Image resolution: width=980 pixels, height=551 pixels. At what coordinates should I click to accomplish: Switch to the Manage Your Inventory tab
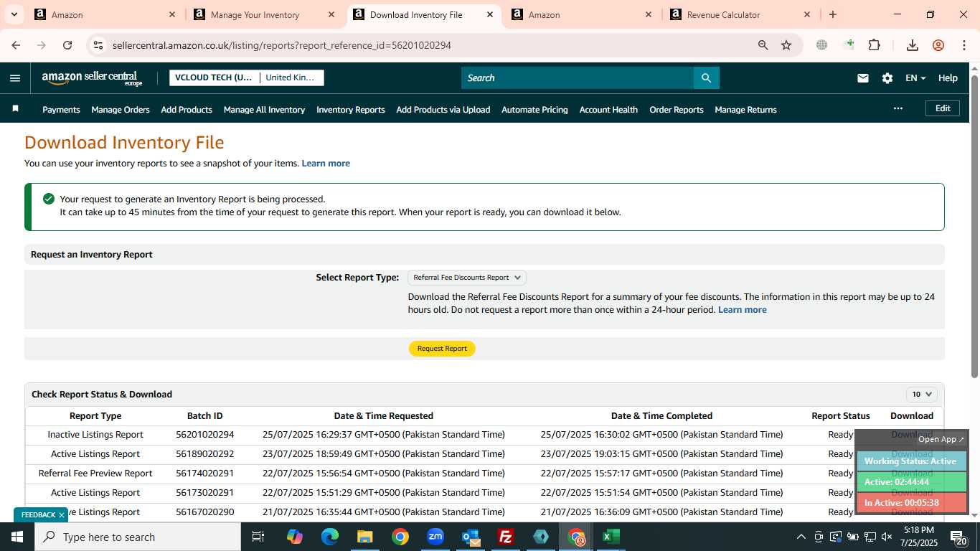(x=265, y=14)
